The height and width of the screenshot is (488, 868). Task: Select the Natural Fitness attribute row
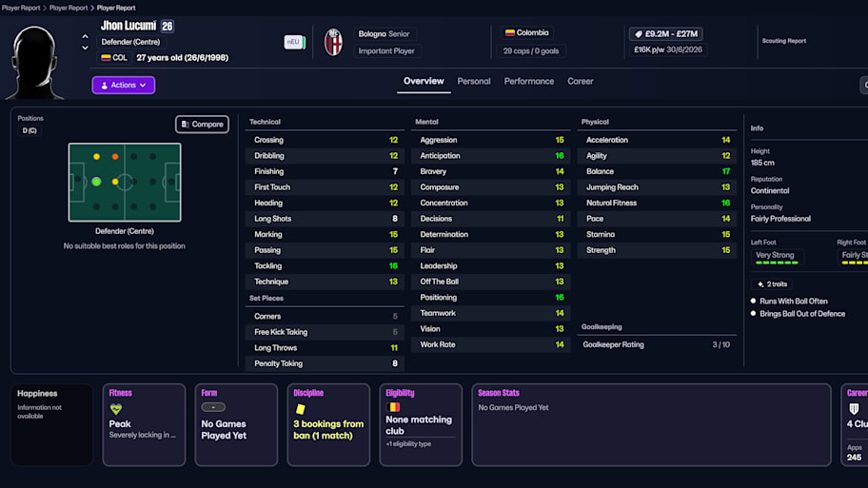tap(657, 203)
